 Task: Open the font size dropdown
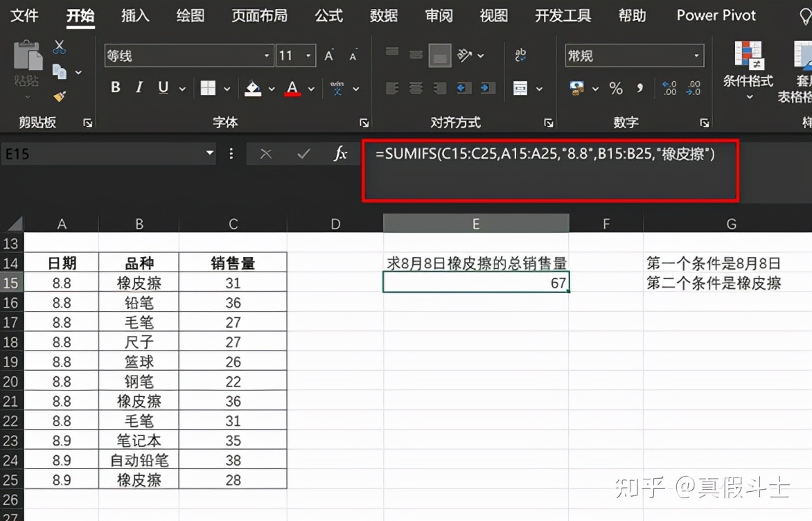[308, 55]
